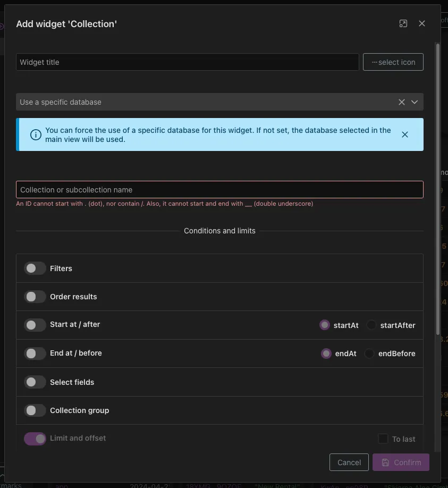
Task: Click the info circle icon in the notice
Action: (x=36, y=134)
